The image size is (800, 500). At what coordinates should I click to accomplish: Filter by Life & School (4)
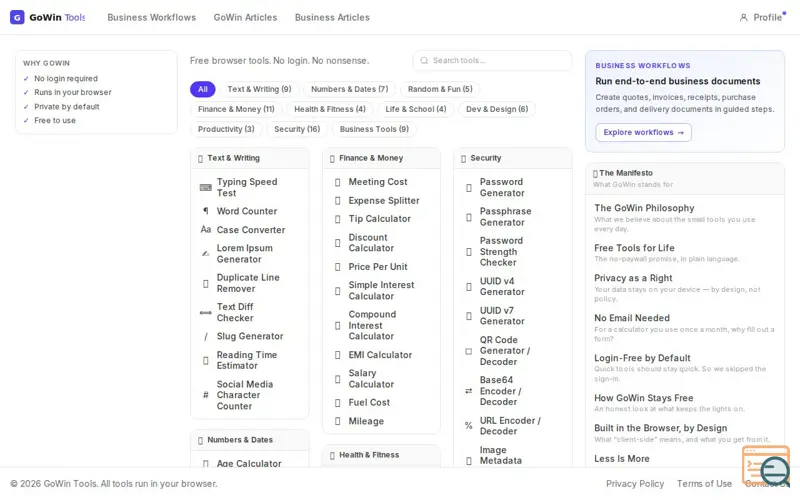(x=415, y=109)
